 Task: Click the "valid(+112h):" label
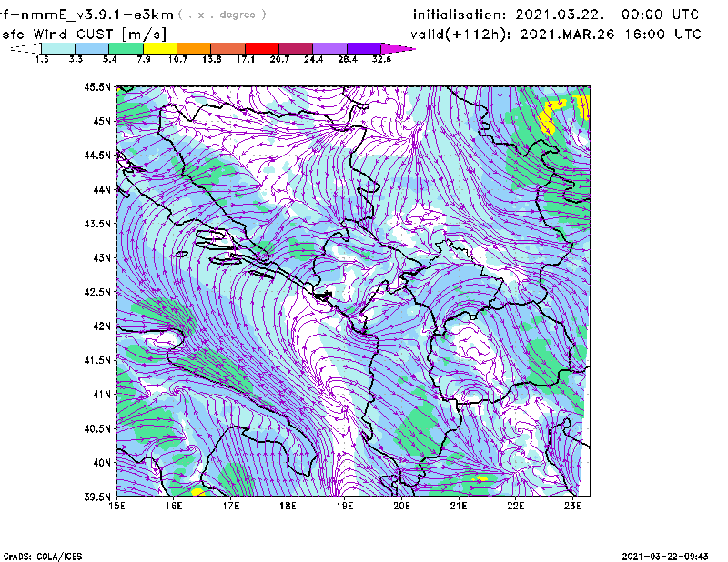point(462,35)
